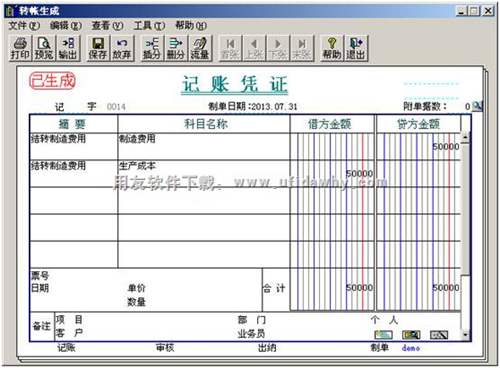Insert an entry with 插分 icon
This screenshot has width=500, height=368.
click(x=152, y=48)
